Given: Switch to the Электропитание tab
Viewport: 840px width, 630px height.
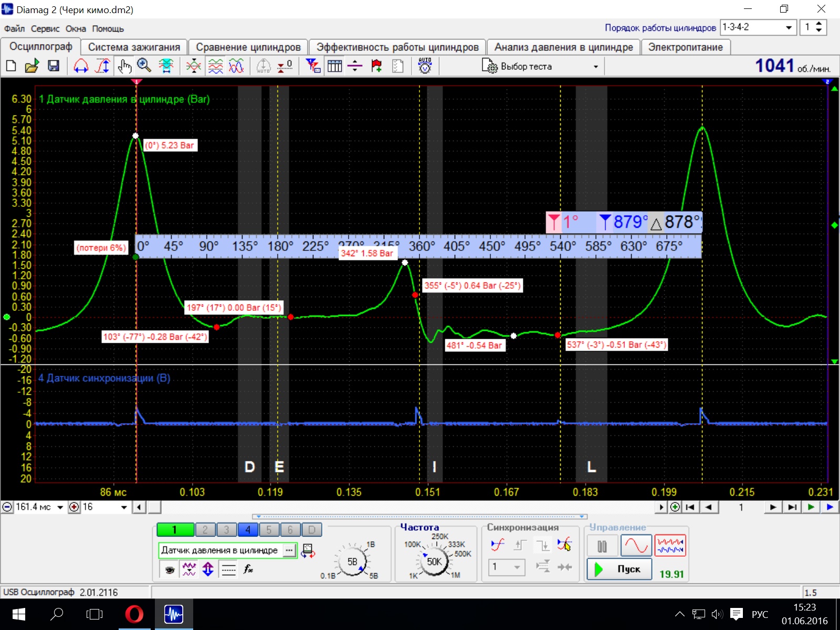Looking at the screenshot, I should pos(686,47).
